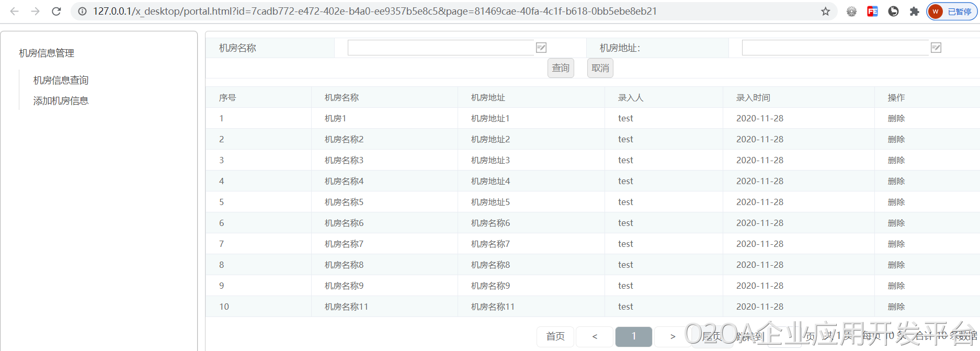Click the next page arrow button
The height and width of the screenshot is (351, 980).
pos(673,336)
